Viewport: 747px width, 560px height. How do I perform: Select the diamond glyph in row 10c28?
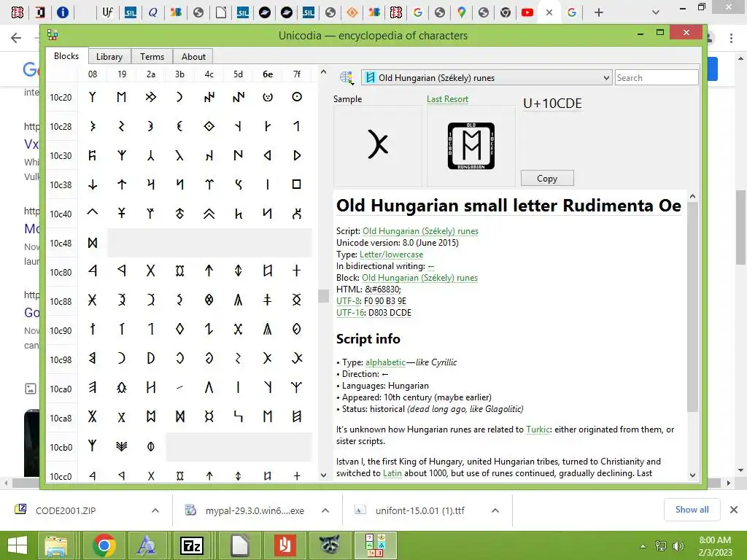click(x=209, y=126)
